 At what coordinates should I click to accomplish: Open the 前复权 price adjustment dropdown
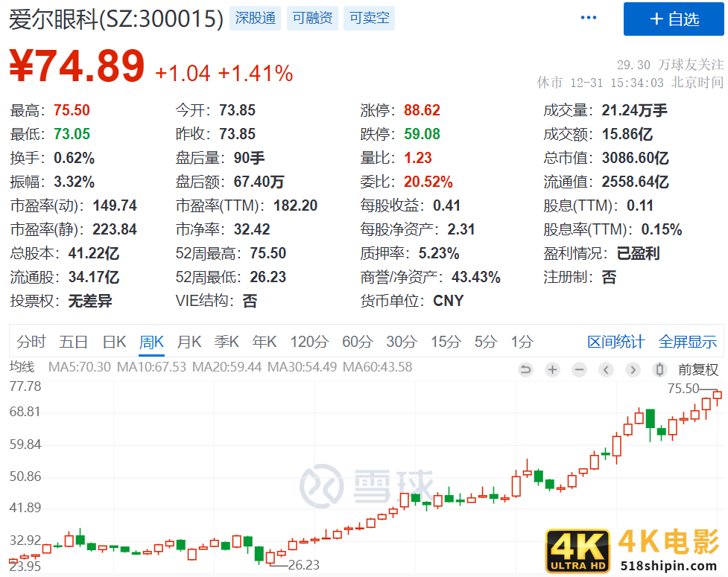pos(697,370)
